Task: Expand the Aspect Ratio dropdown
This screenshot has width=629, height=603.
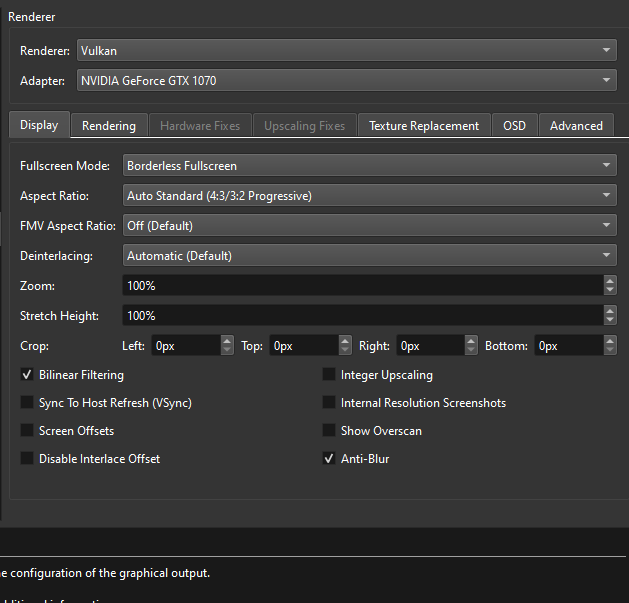Action: pos(369,195)
